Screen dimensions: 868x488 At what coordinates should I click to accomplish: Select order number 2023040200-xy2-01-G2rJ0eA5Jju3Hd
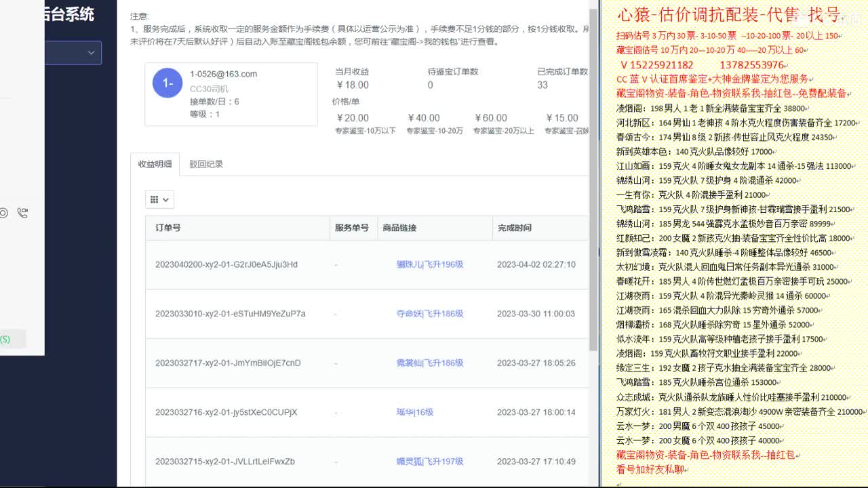point(226,264)
